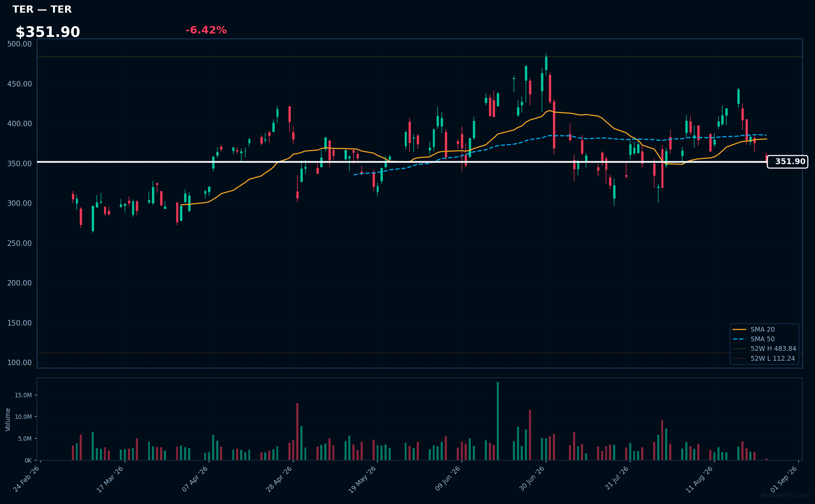Click the "07 Apr '26" date label
Viewport: 815px width, 504px height.
coord(195,479)
